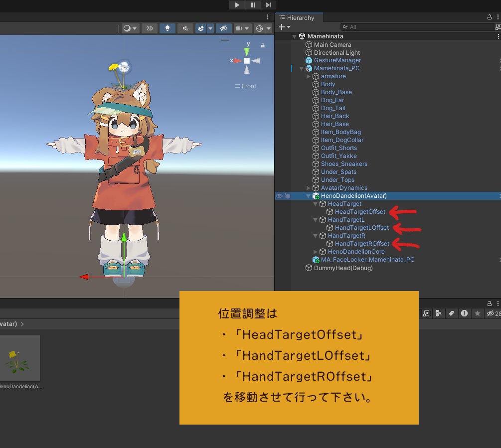
Task: Click the Dog_Tail object icon
Action: [316, 108]
